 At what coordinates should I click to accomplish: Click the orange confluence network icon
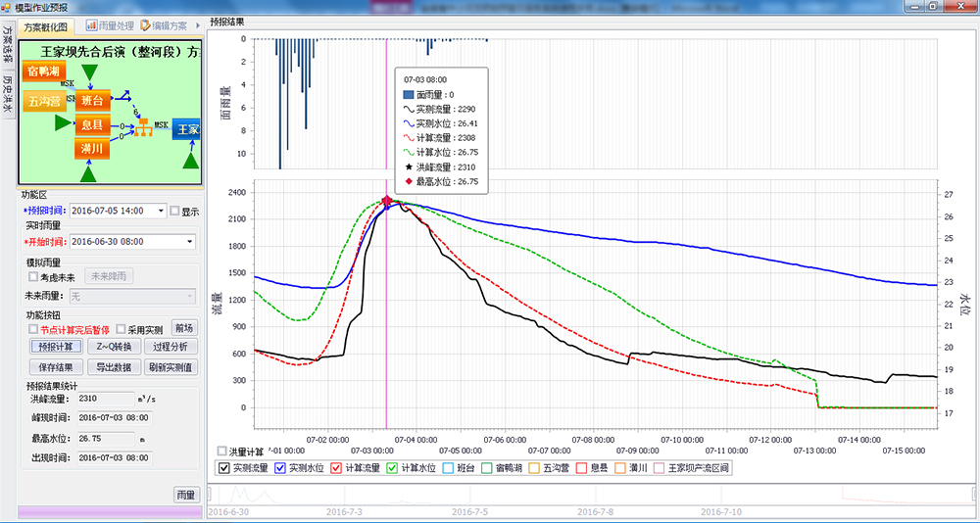[x=142, y=126]
